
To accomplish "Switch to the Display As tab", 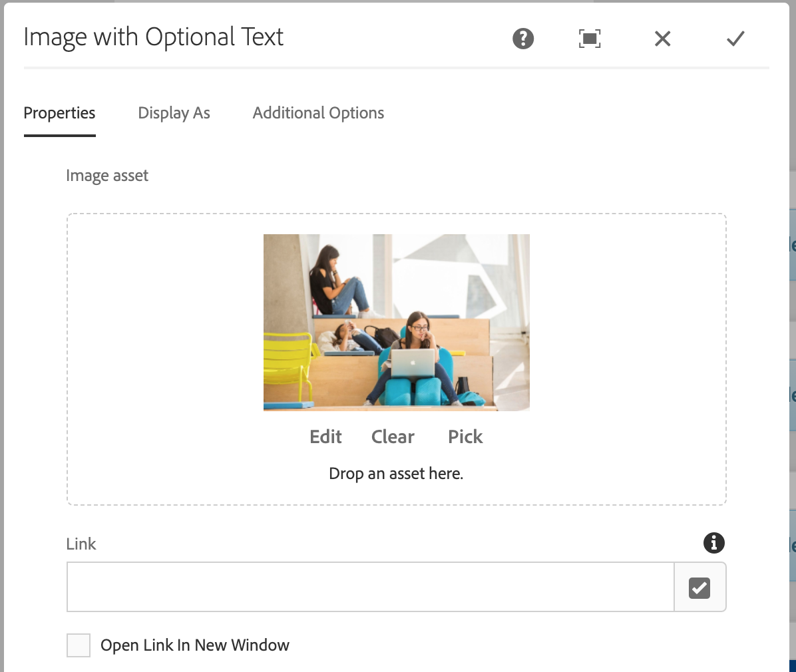I will point(174,113).
